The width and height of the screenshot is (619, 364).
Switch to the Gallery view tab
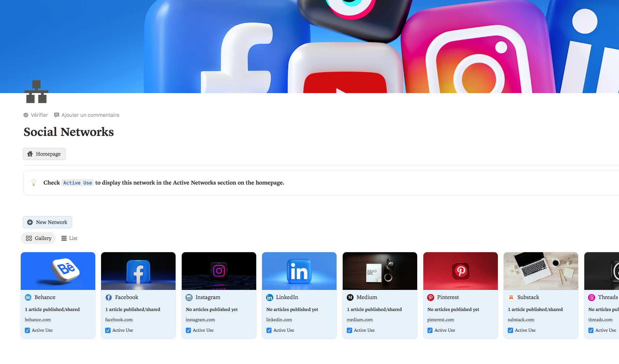[x=38, y=238]
